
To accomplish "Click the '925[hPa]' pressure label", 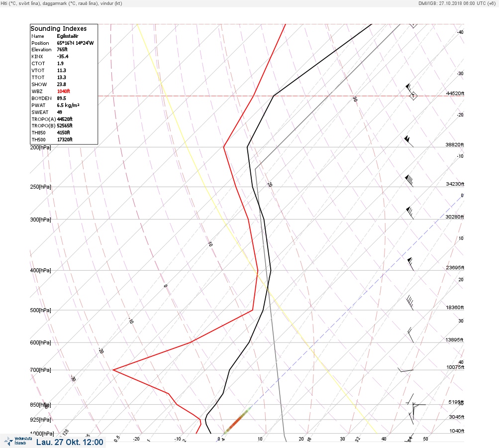I will (x=40, y=420).
